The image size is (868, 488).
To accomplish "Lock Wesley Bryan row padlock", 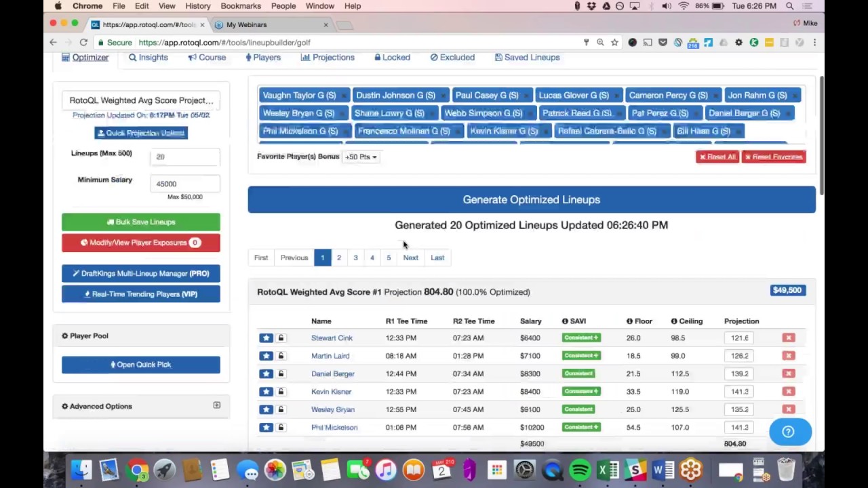I will pos(281,409).
